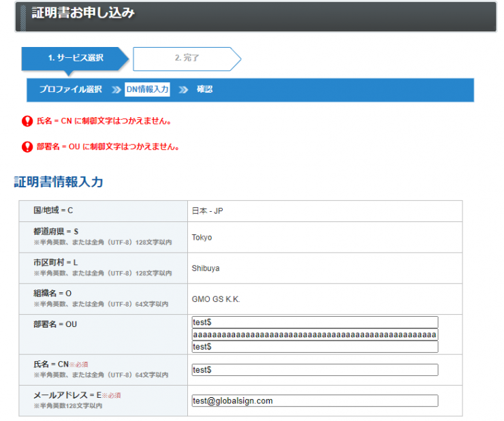This screenshot has height=421, width=504.
Task: Focus the third 部署名 = OU field
Action: [x=315, y=347]
